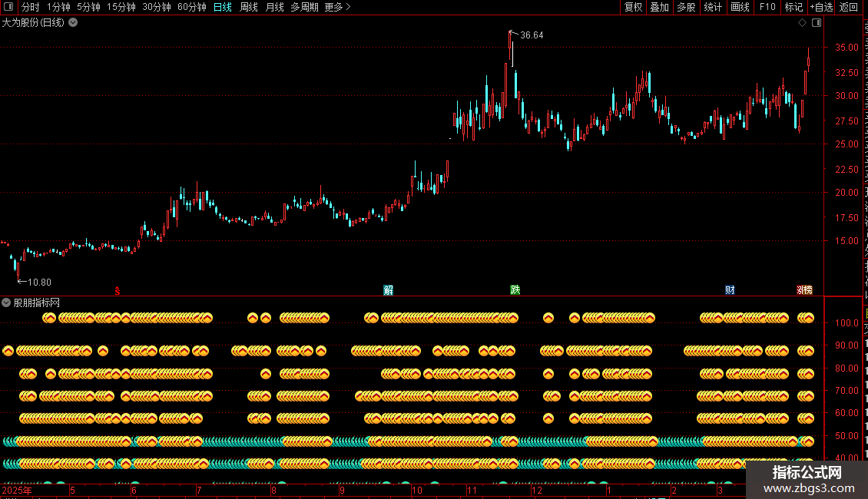
Task: Click the diamond icon above the chart
Action: 802,23
